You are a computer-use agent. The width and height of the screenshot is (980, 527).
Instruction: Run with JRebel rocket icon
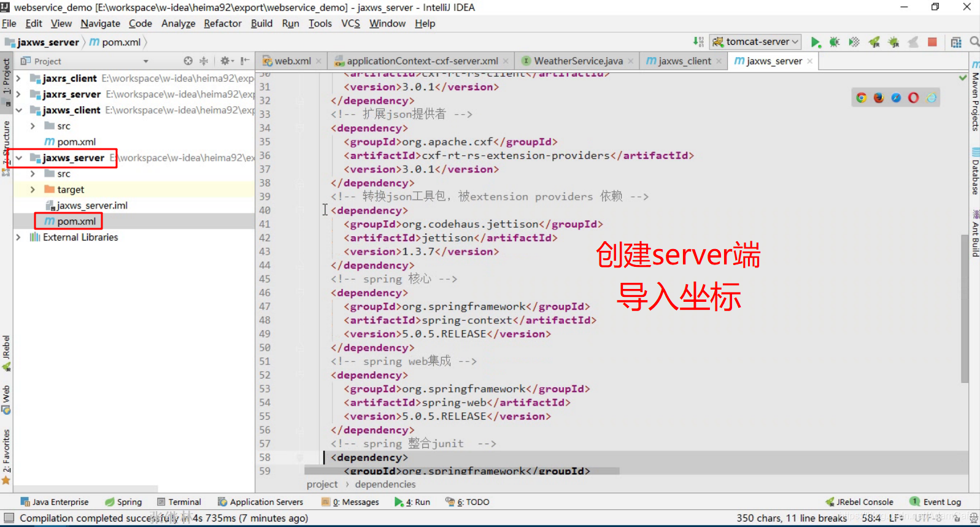click(x=874, y=42)
